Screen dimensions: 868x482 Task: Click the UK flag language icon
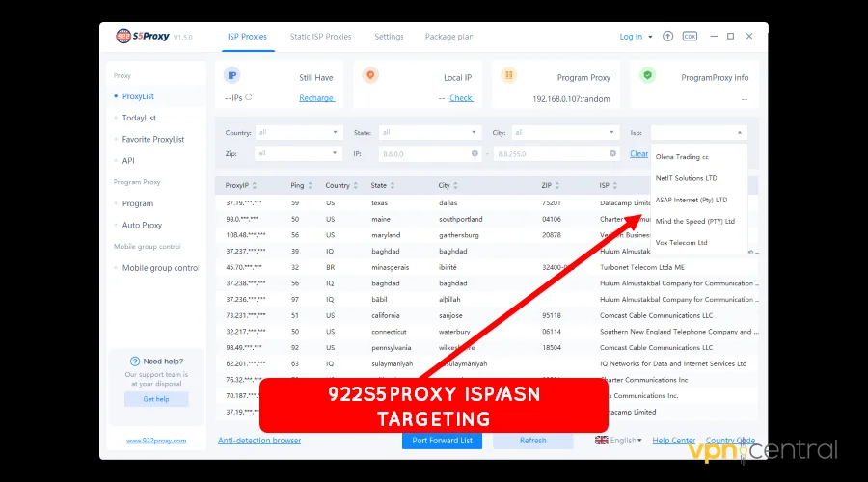tap(601, 440)
